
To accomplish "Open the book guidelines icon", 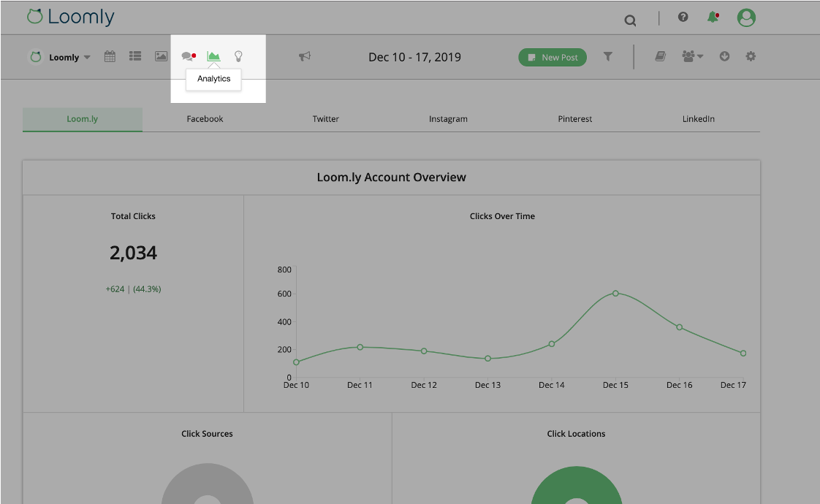I will pyautogui.click(x=661, y=56).
